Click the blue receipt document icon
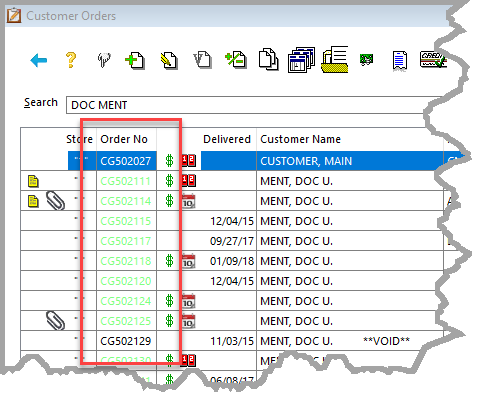The width and height of the screenshot is (488, 411). coord(400,61)
